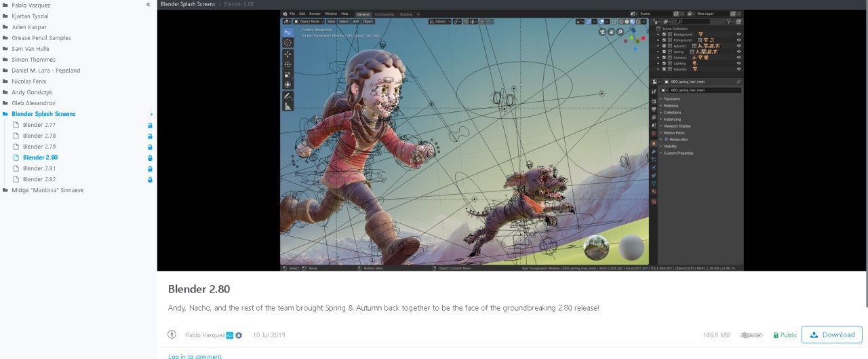The width and height of the screenshot is (868, 359).
Task: Select the Transform tool in Blender toolbar
Action: click(288, 85)
